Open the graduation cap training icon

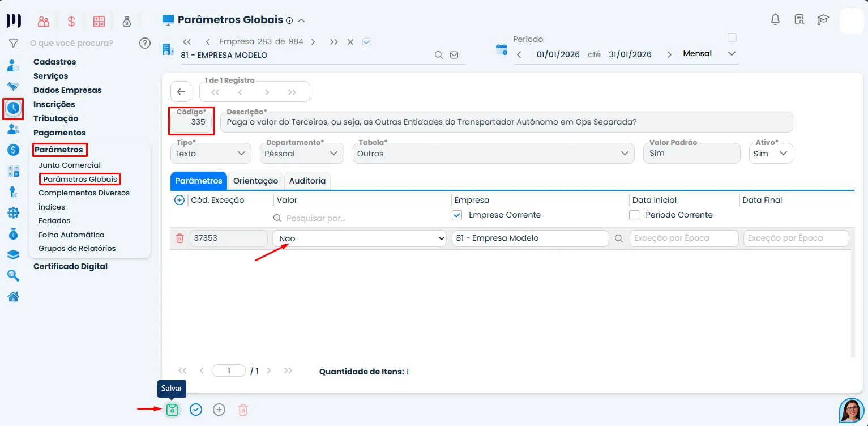[823, 20]
